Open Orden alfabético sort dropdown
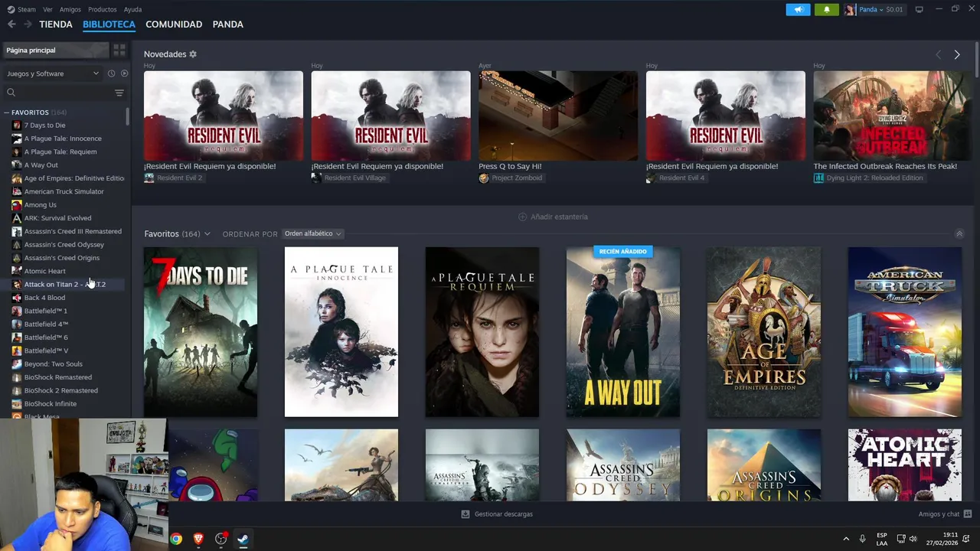 (x=312, y=233)
